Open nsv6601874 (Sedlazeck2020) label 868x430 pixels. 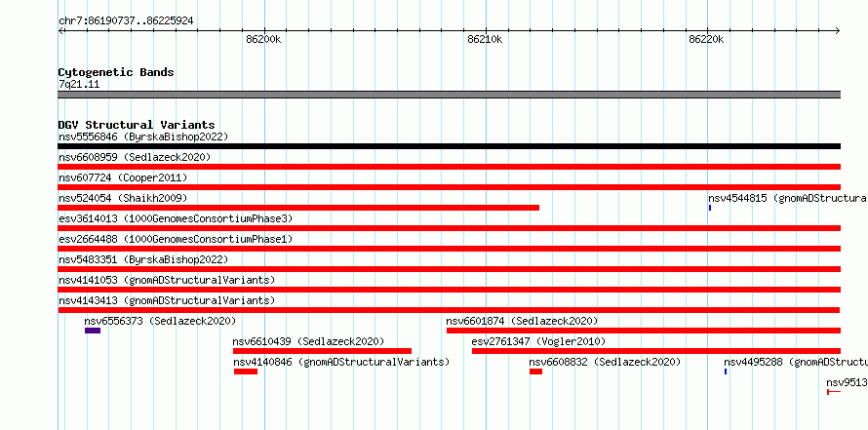[522, 321]
